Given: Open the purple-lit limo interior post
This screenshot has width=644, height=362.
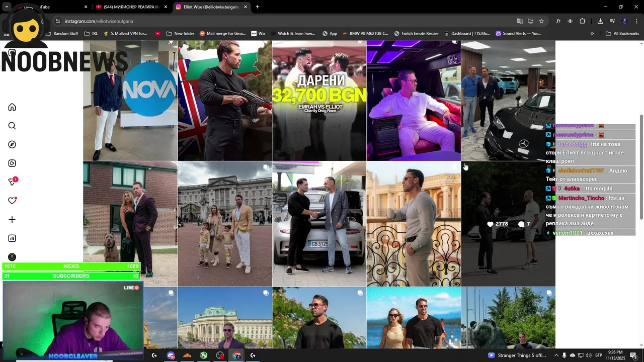Looking at the screenshot, I should pos(414,101).
